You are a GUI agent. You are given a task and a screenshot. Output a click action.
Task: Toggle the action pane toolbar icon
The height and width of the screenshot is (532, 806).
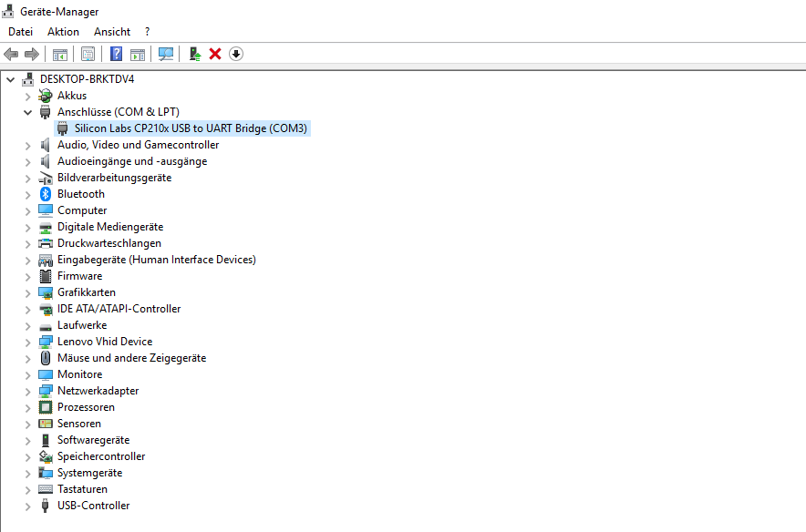click(x=138, y=54)
